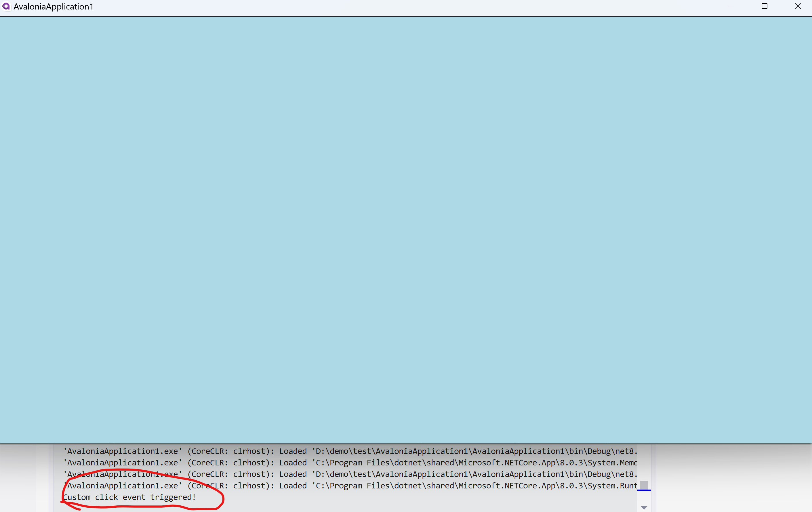Click the Avalonia logo icon in title bar

click(x=6, y=6)
